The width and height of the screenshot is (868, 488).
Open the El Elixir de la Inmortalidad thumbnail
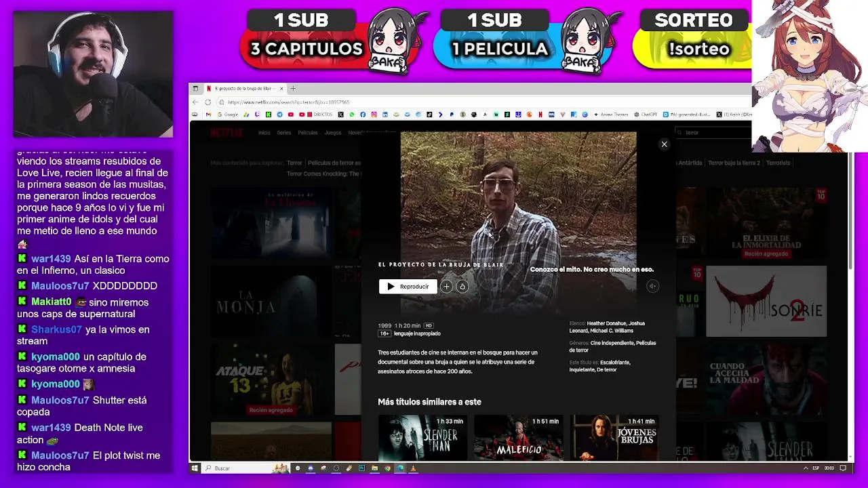766,224
